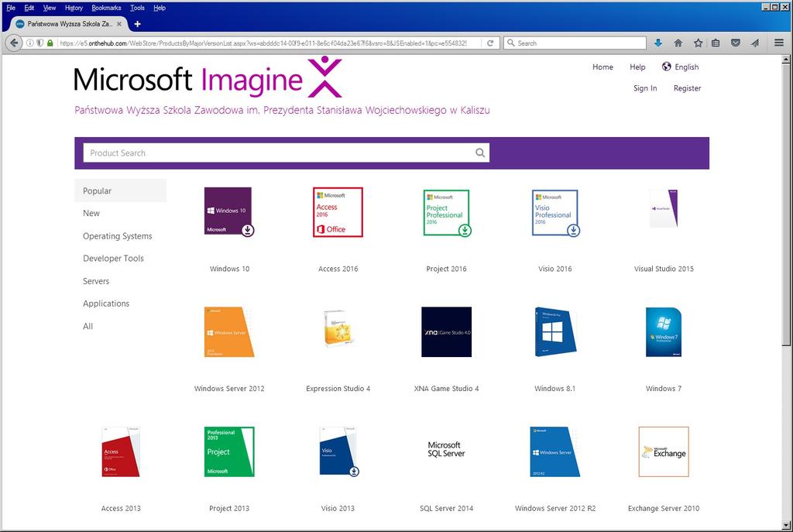Image resolution: width=793 pixels, height=532 pixels.
Task: Select the Developer Tools category
Action: pos(113,258)
